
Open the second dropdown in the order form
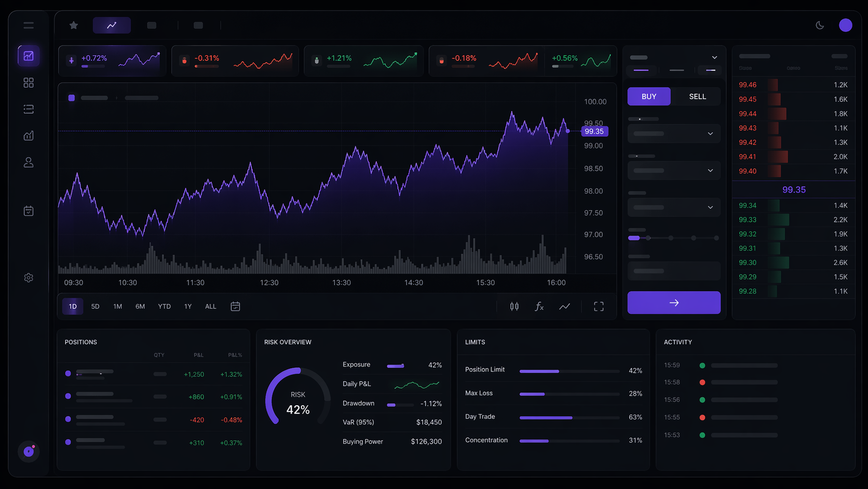pos(674,170)
